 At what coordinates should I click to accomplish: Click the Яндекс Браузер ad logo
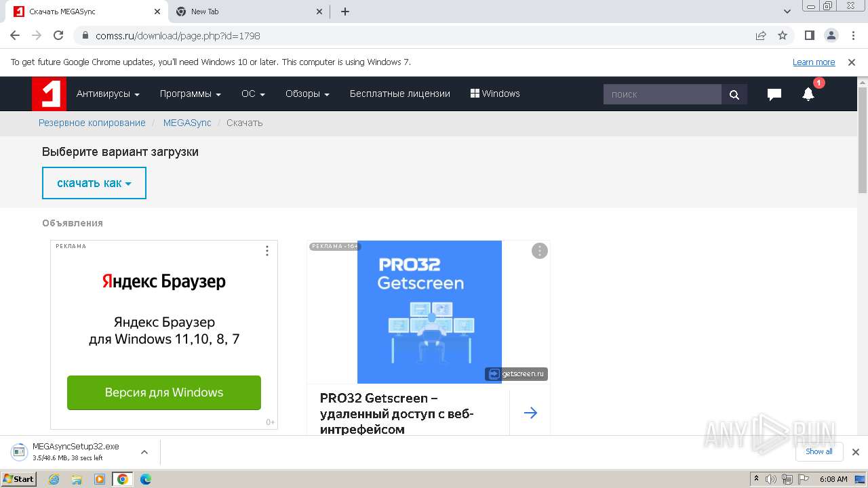point(164,281)
